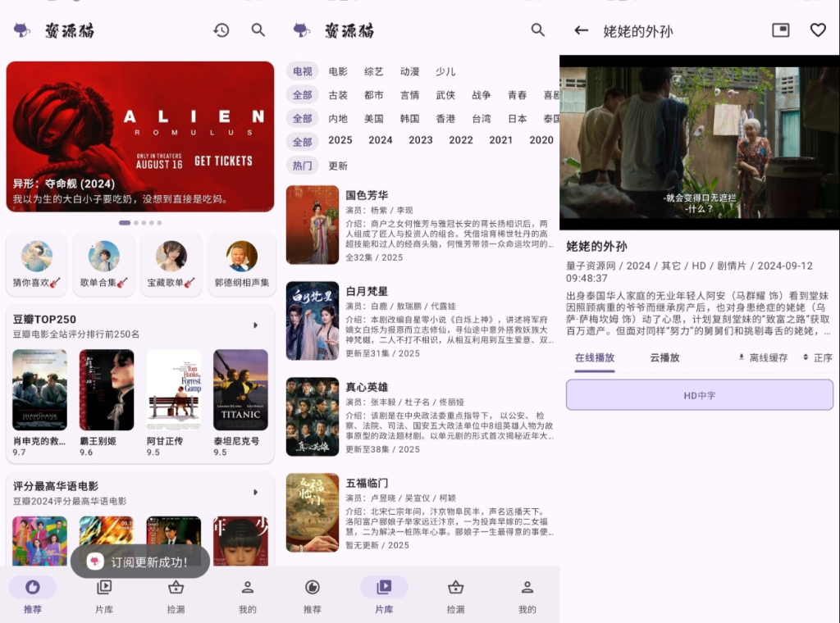Sort list by 更新
The image size is (840, 623).
pos(338,166)
